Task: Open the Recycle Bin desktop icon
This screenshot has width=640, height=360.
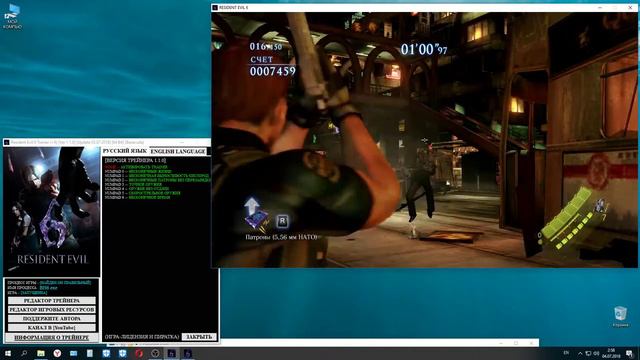Action: point(620,317)
